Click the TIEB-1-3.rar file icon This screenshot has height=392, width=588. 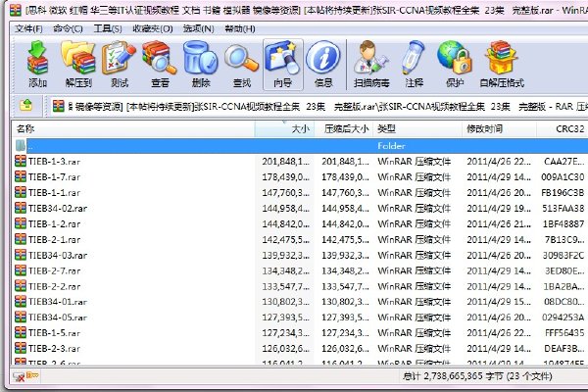[21, 161]
